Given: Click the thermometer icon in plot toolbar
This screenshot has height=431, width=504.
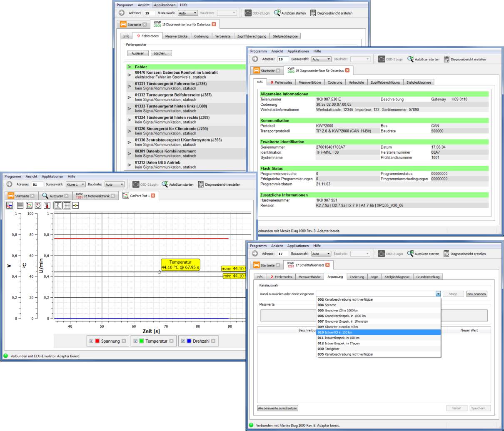Looking at the screenshot, I should coord(47,205).
